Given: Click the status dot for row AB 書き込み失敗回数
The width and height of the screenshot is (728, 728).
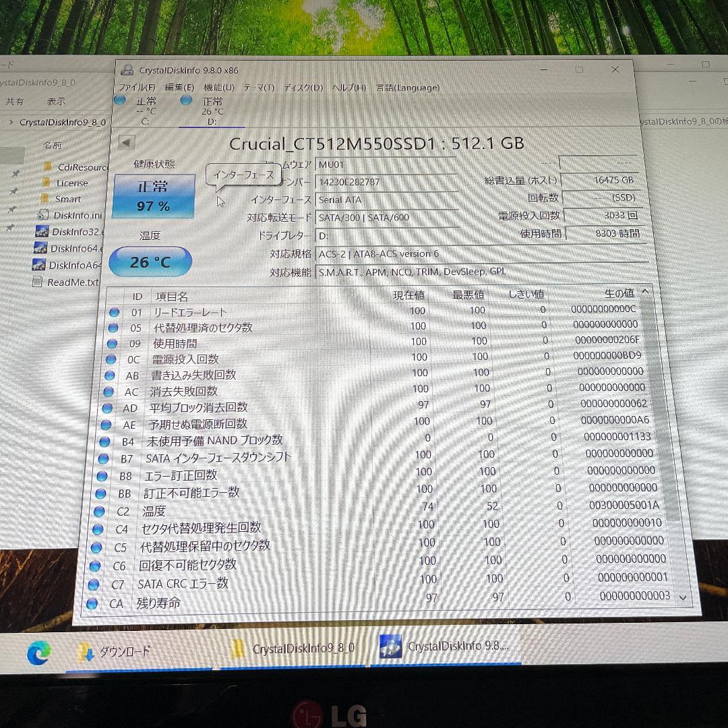Looking at the screenshot, I should (110, 375).
